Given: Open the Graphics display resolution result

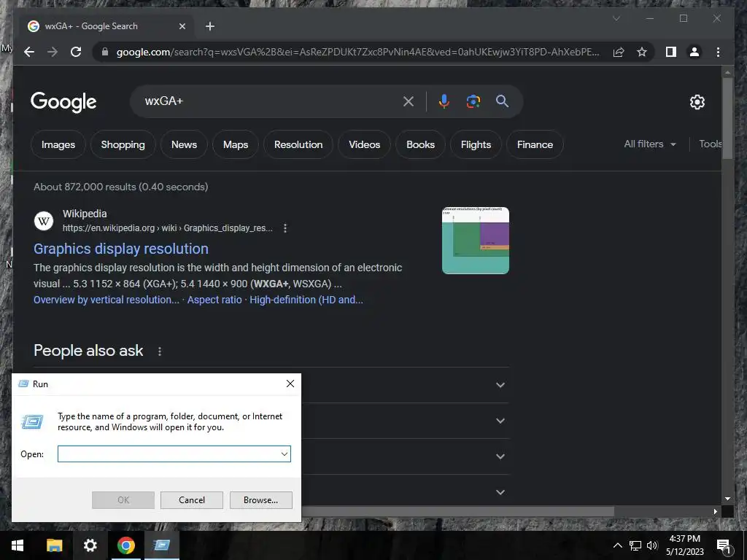Looking at the screenshot, I should point(121,249).
